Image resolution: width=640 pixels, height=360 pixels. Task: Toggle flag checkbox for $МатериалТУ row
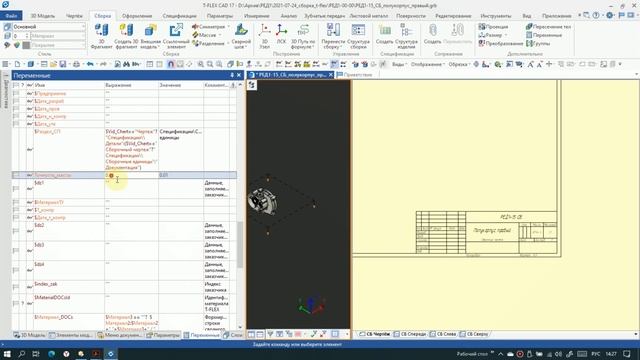point(16,202)
